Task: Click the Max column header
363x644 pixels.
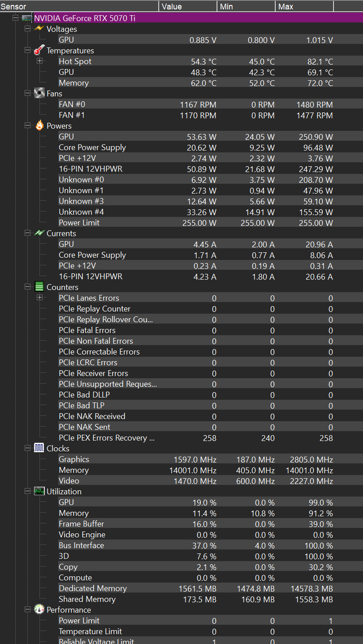Action: (305, 6)
